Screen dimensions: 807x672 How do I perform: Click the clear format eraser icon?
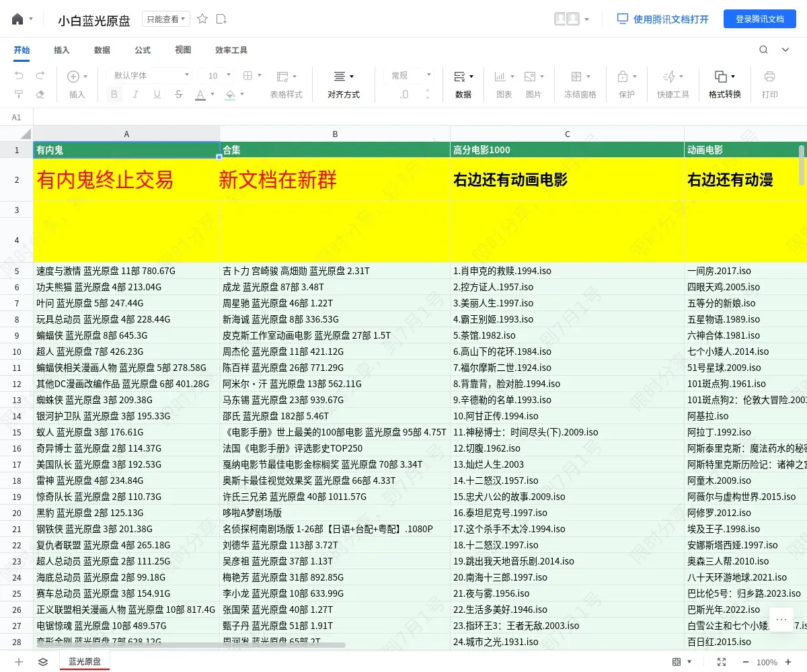click(x=40, y=95)
